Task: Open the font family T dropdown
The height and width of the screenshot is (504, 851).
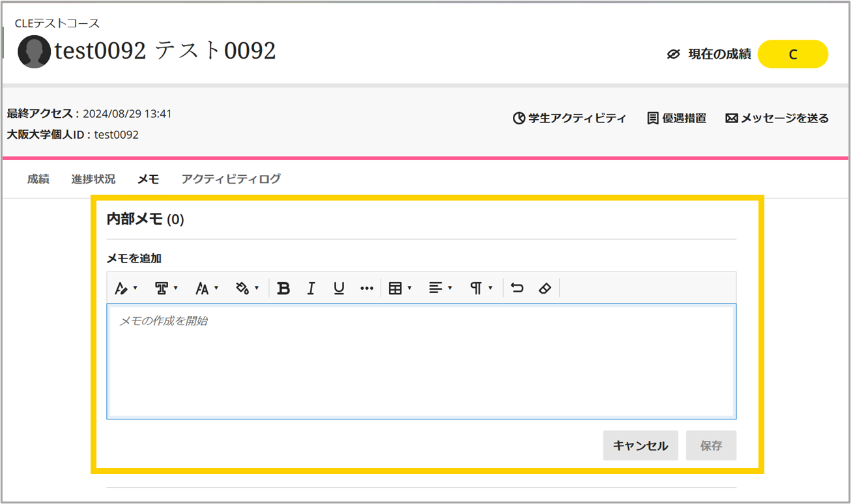Action: (166, 288)
